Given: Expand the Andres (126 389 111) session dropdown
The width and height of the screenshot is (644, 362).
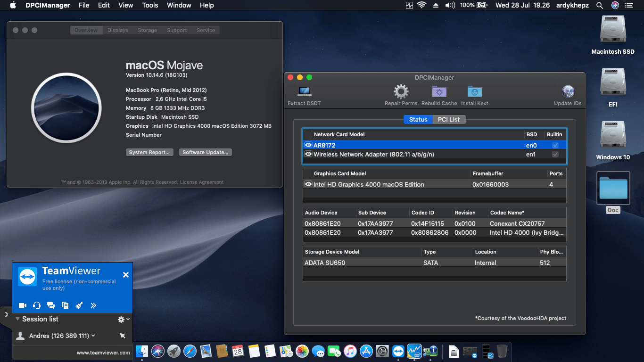Looking at the screenshot, I should pyautogui.click(x=93, y=336).
